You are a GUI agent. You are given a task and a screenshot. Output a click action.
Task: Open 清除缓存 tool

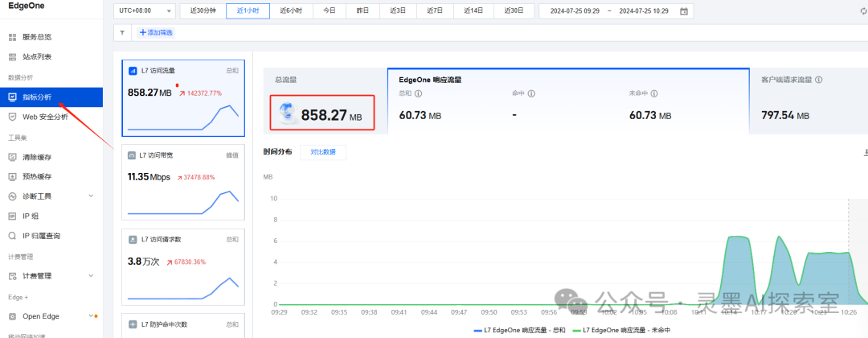coord(37,157)
